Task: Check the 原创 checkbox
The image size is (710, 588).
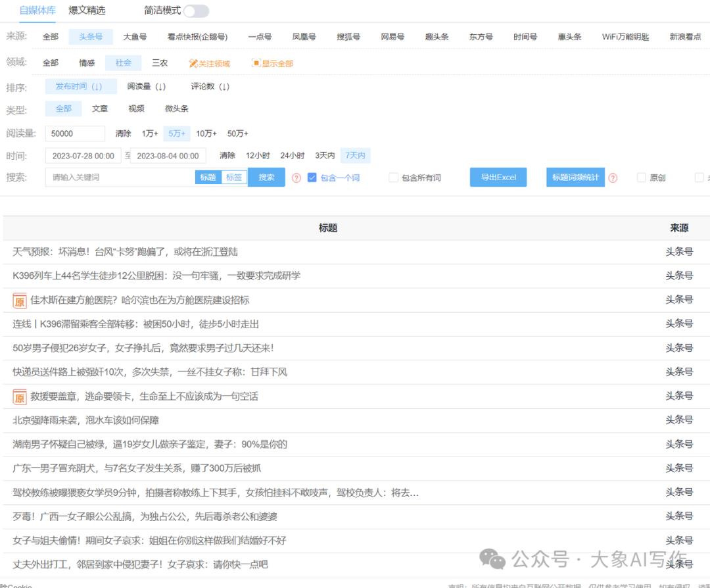Action: (x=641, y=178)
